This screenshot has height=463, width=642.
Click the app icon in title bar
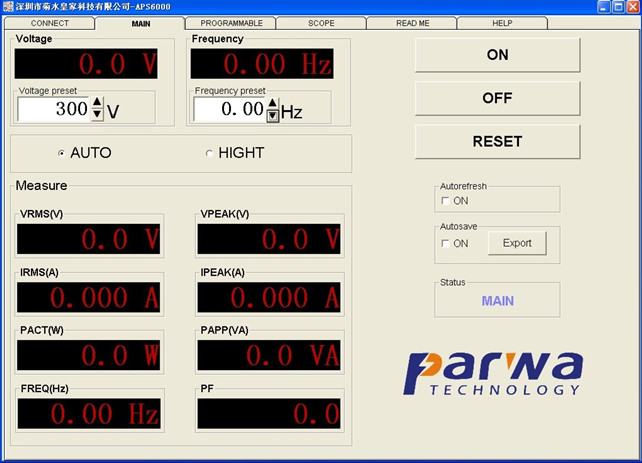(x=8, y=7)
